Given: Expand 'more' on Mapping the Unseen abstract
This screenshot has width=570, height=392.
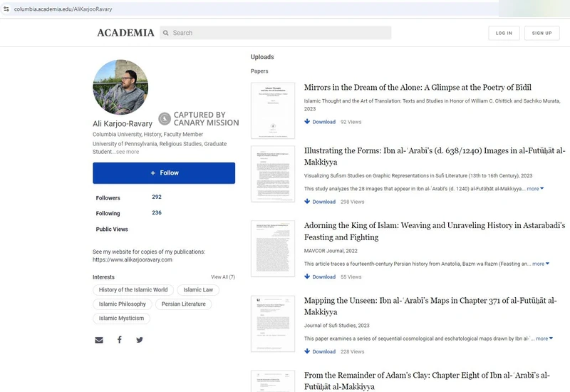Looking at the screenshot, I should pos(544,339).
